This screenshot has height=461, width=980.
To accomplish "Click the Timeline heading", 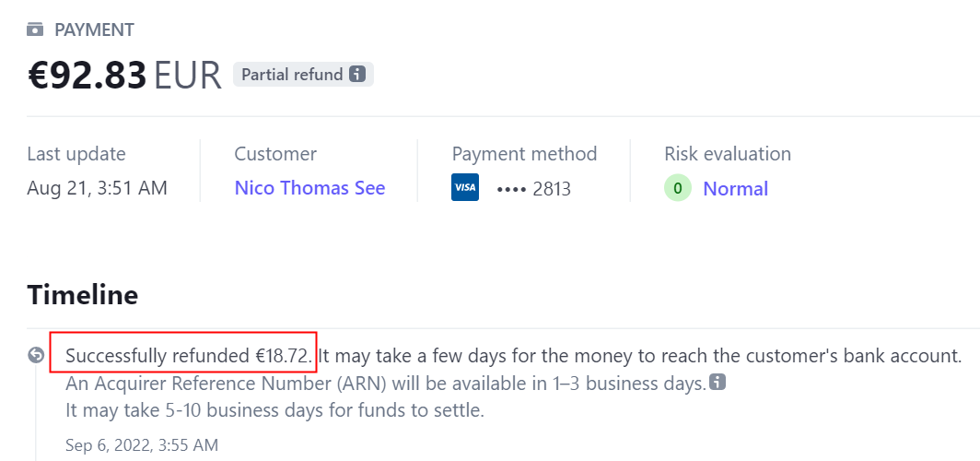I will click(83, 295).
